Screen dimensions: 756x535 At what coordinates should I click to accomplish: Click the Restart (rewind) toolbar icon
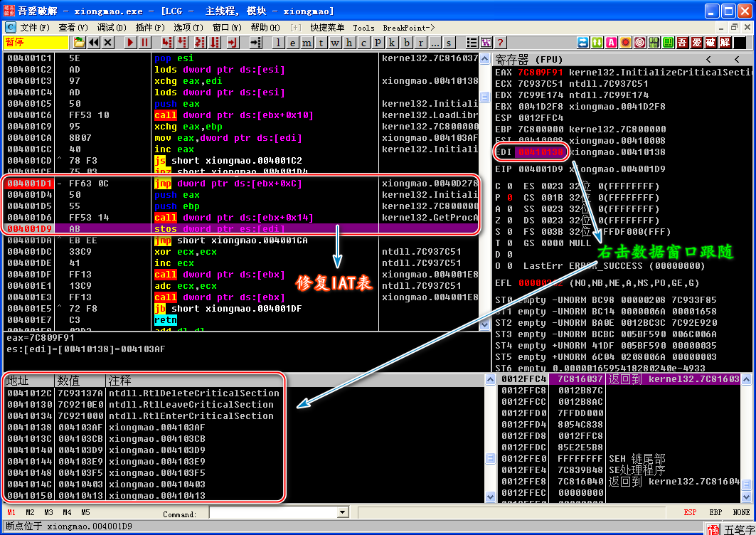(94, 43)
